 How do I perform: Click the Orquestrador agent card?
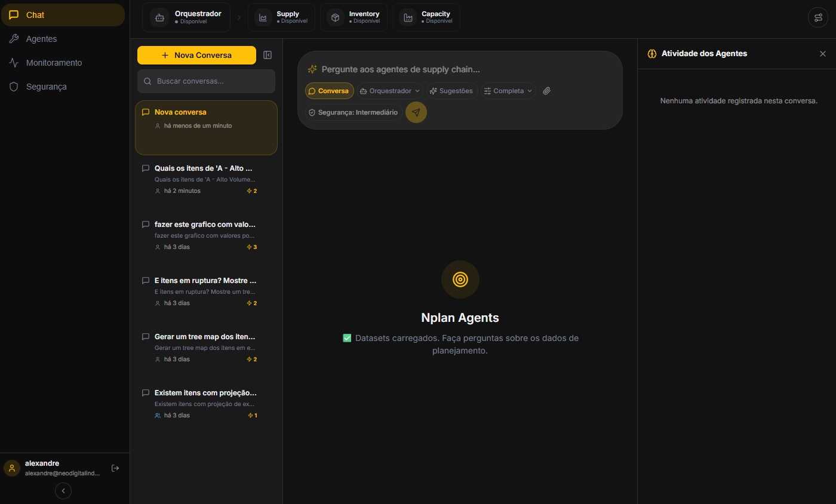[186, 17]
